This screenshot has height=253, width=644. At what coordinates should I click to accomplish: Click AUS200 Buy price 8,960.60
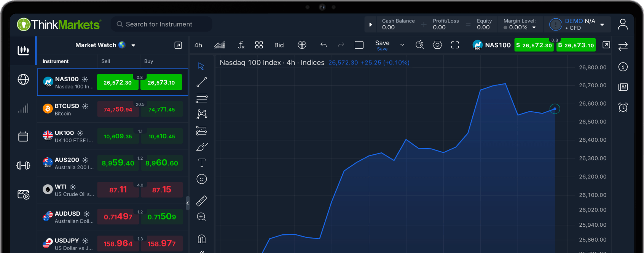pyautogui.click(x=162, y=163)
